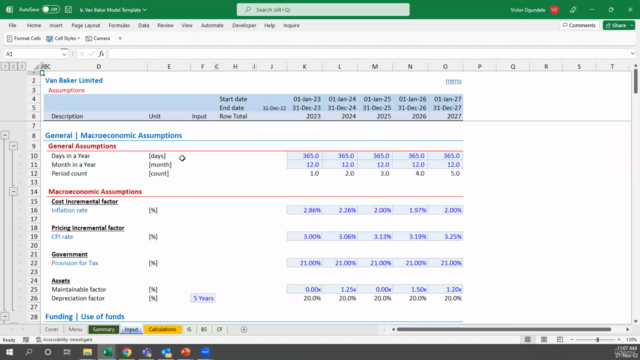Collapse the Funding outline group at row 28

tap(5, 316)
